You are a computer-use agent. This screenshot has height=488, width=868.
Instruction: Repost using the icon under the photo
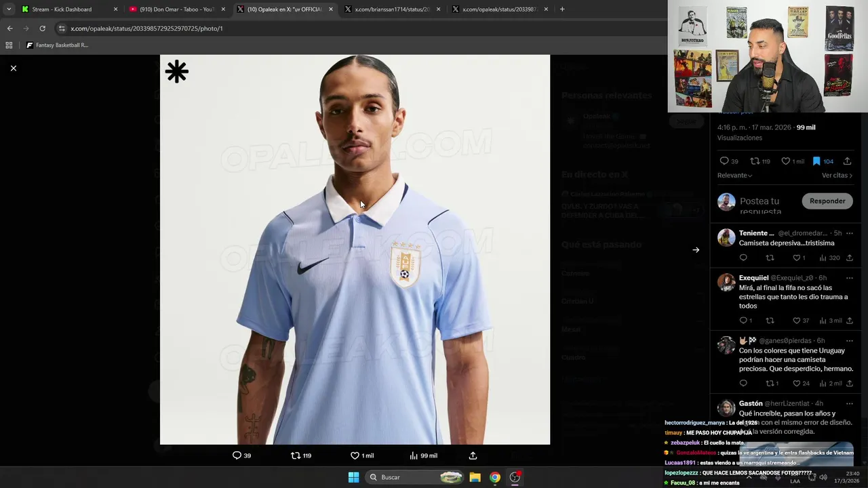click(x=296, y=455)
